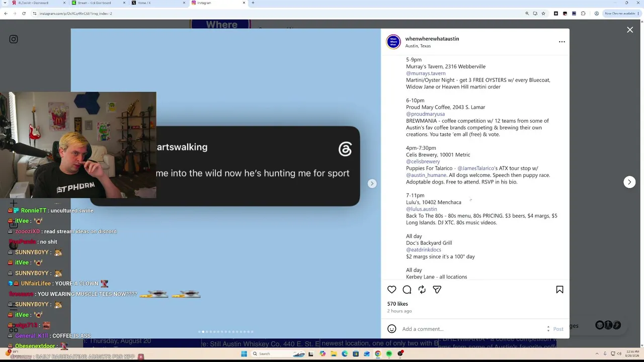The image size is (644, 362).
Task: Open @lulus.austin mention
Action: point(421,209)
